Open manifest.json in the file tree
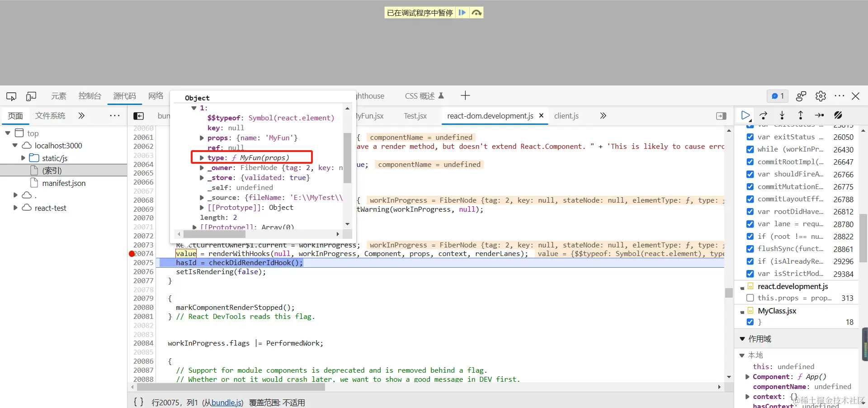868x408 pixels. (x=64, y=183)
